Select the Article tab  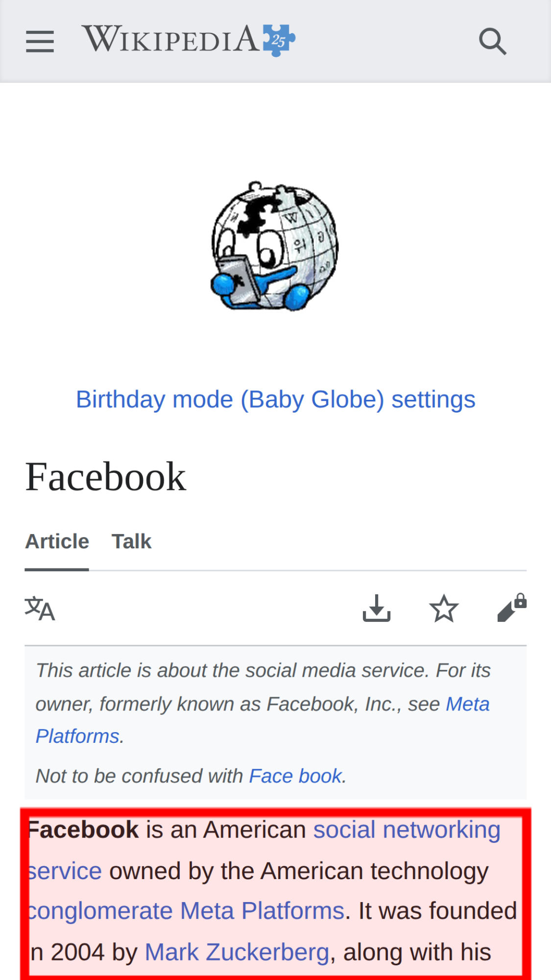click(x=57, y=541)
